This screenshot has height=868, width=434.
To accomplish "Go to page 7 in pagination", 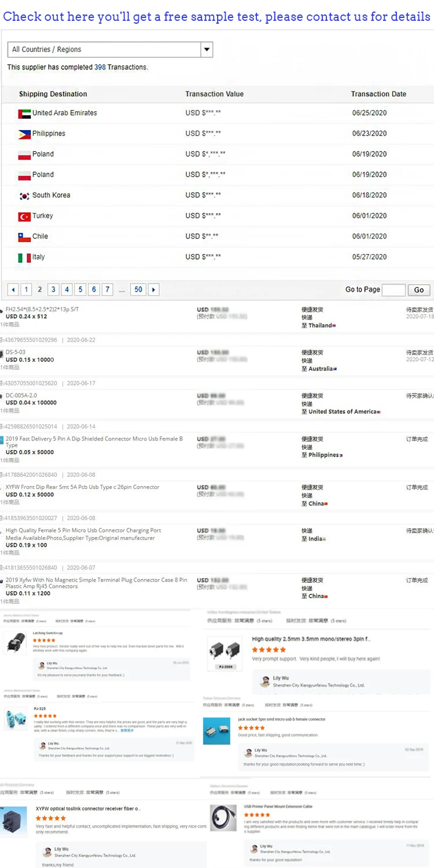I will pos(107,289).
